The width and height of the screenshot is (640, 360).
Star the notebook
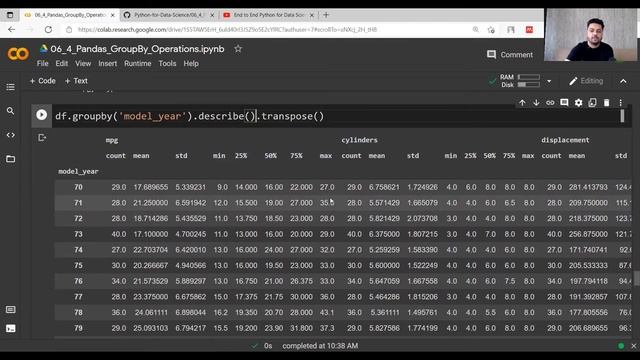tap(238, 49)
